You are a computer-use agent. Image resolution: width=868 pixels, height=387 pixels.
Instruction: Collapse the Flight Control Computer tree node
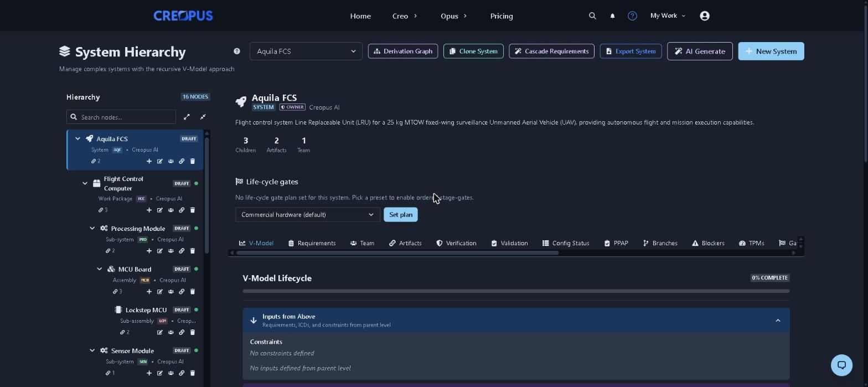pos(85,183)
